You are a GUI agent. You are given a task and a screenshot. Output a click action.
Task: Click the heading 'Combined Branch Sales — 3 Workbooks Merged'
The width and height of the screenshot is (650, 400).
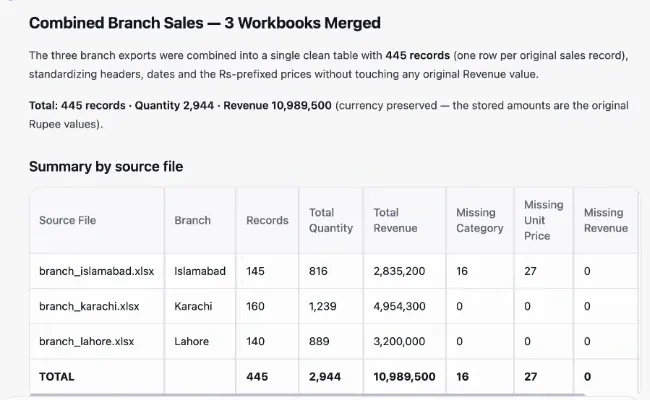click(x=205, y=23)
